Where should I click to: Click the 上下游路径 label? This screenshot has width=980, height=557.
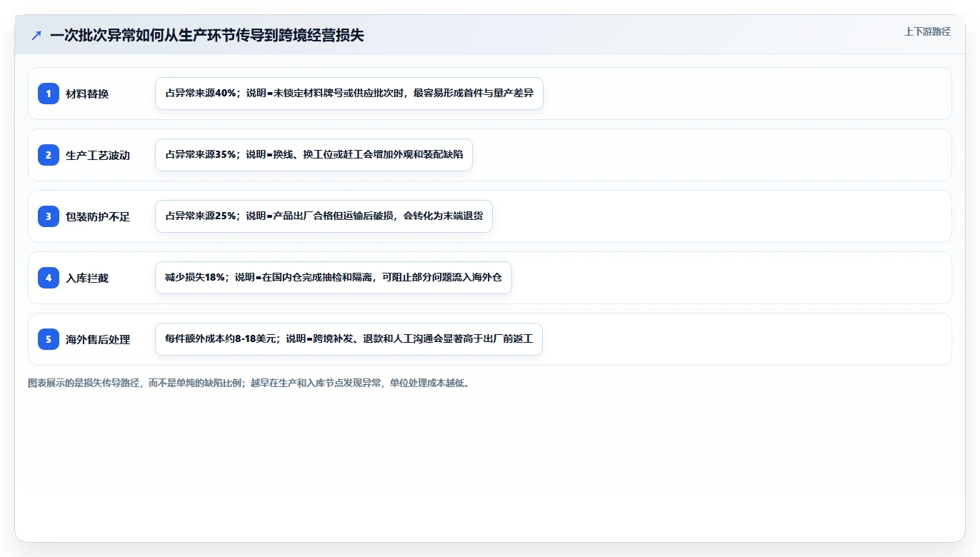point(927,31)
